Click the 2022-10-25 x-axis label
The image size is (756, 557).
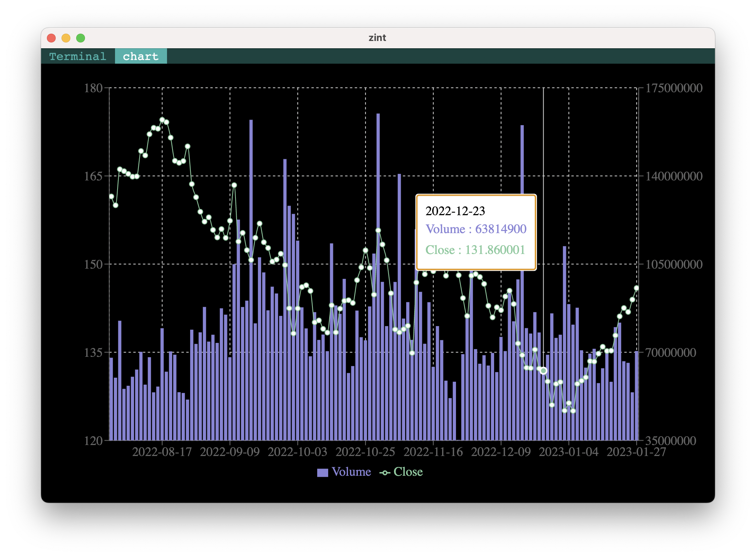[x=365, y=452]
